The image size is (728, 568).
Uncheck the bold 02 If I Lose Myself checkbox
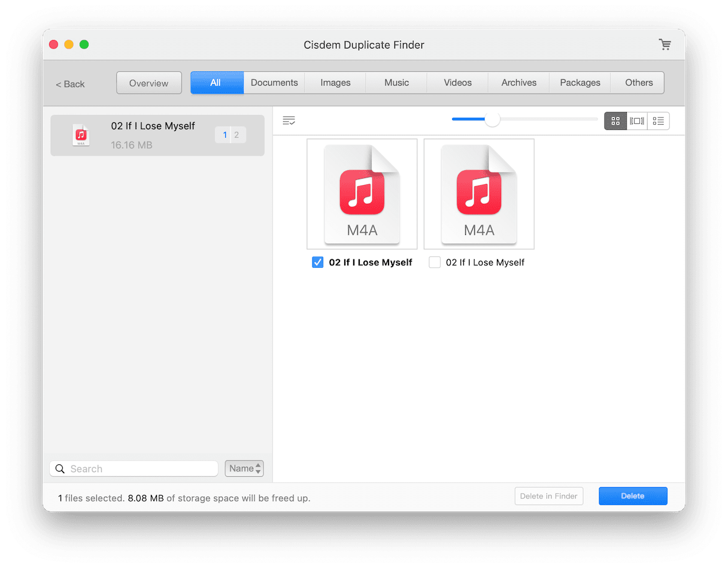tap(318, 262)
